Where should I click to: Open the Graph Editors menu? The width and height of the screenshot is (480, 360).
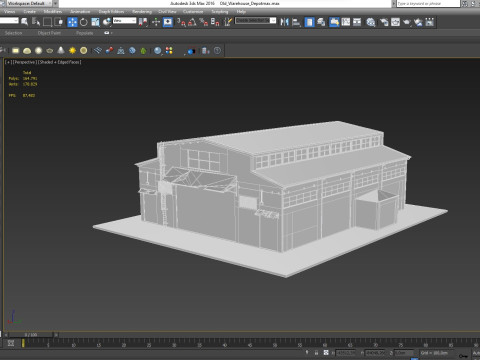[111, 12]
